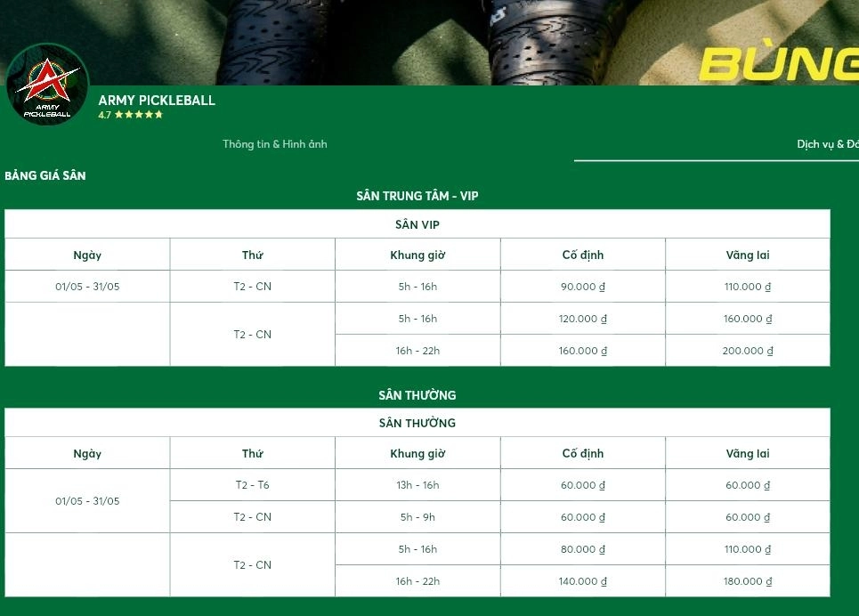Click the BÙNG banner image

tap(429, 42)
